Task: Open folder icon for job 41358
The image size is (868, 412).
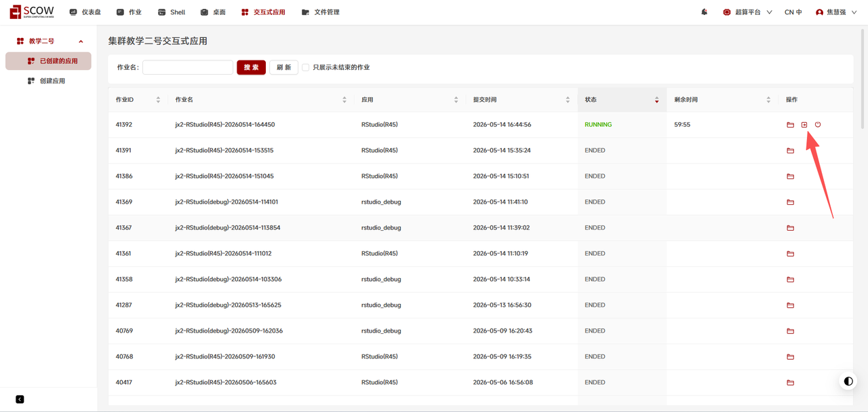Action: click(790, 280)
